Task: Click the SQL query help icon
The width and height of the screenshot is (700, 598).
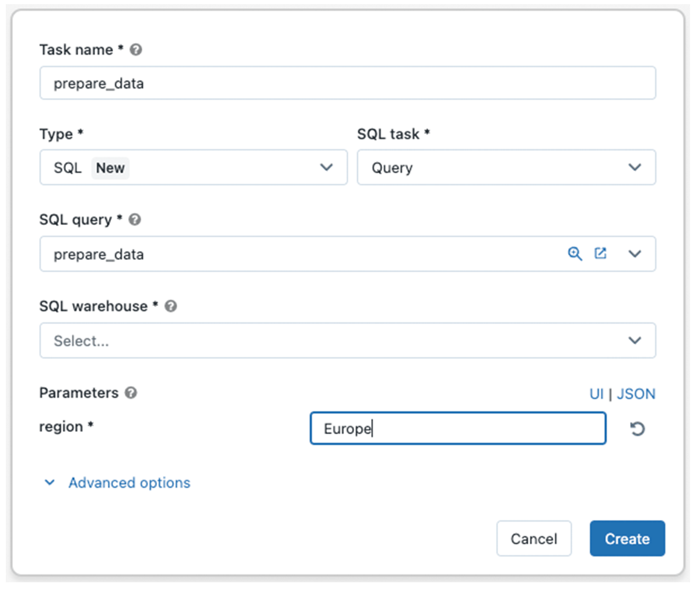Action: pyautogui.click(x=135, y=220)
